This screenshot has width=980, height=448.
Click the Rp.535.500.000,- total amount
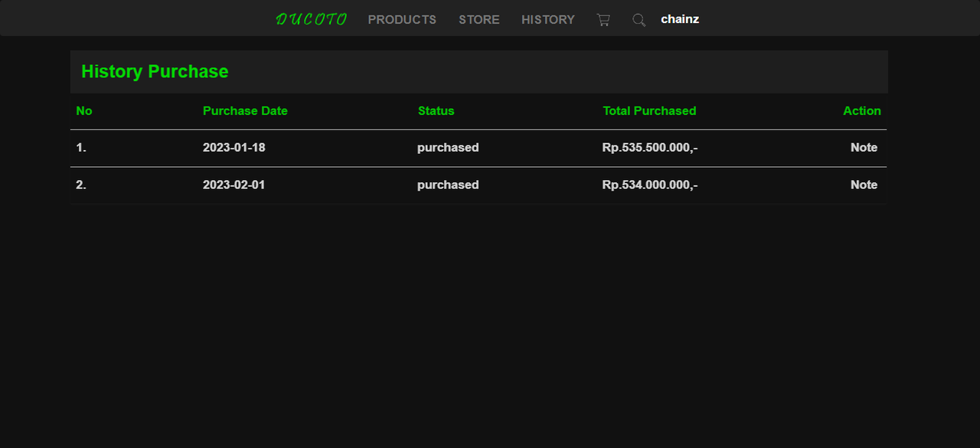650,148
